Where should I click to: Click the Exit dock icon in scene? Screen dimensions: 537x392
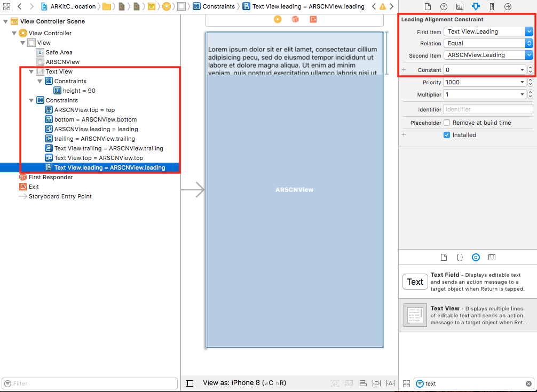tap(313, 20)
